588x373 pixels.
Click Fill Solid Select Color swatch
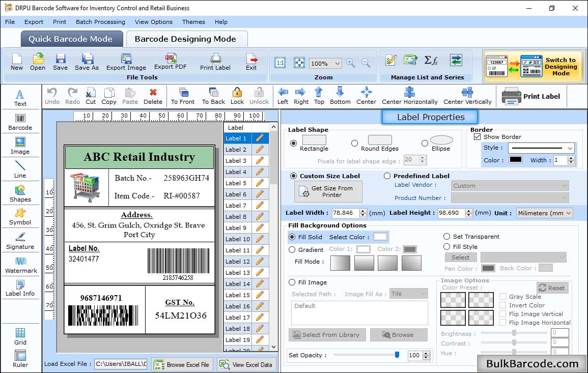point(380,237)
